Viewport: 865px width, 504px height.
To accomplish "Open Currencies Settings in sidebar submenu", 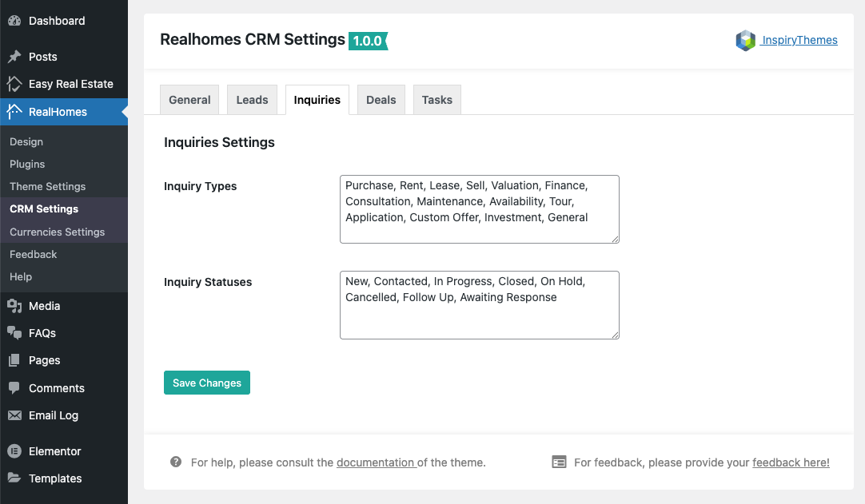I will point(57,232).
